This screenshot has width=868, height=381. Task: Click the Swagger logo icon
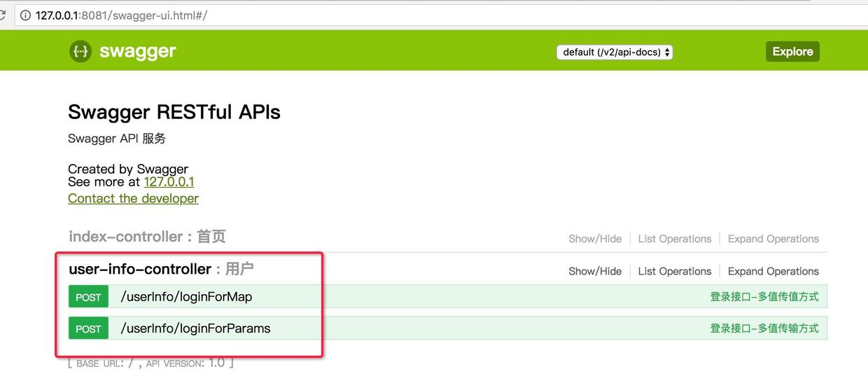click(x=80, y=51)
